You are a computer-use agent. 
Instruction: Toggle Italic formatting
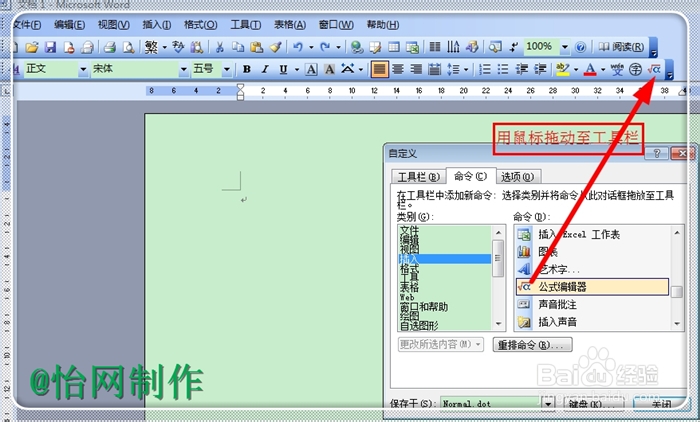(x=265, y=69)
